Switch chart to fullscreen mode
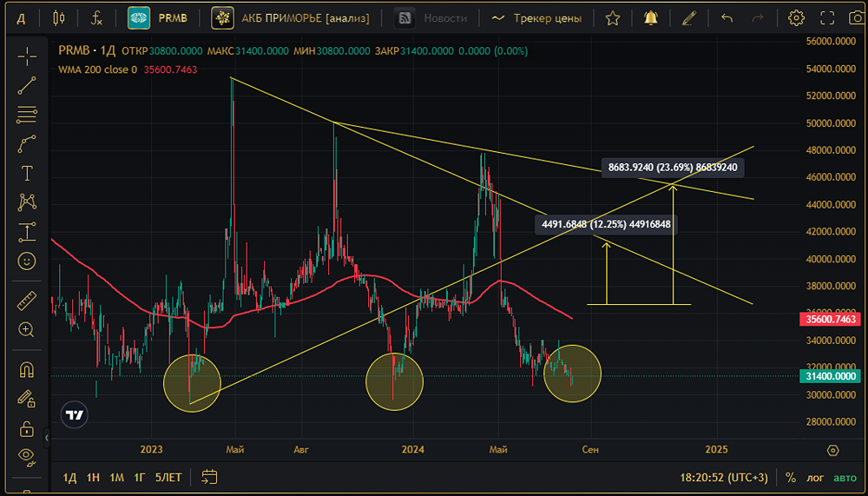This screenshot has height=496, width=868. [827, 18]
